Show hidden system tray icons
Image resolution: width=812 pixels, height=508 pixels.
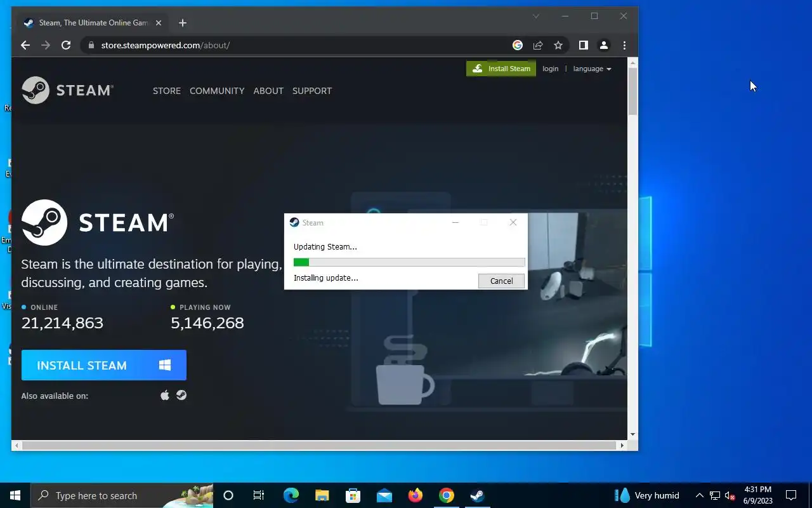pos(700,495)
